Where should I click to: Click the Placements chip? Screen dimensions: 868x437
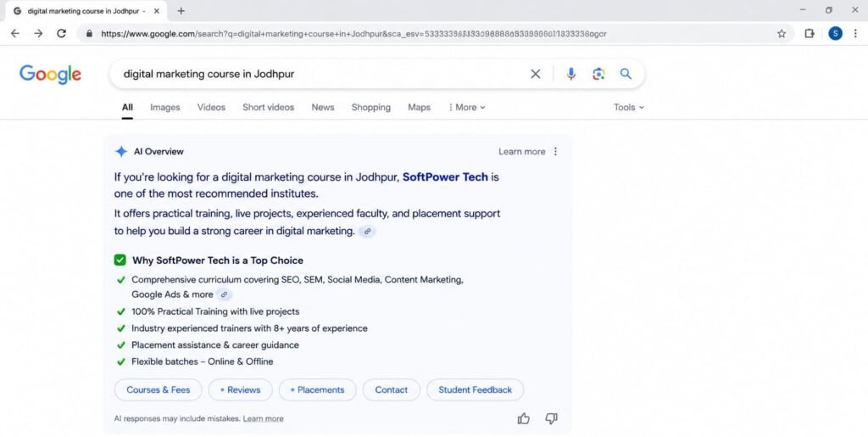[318, 390]
